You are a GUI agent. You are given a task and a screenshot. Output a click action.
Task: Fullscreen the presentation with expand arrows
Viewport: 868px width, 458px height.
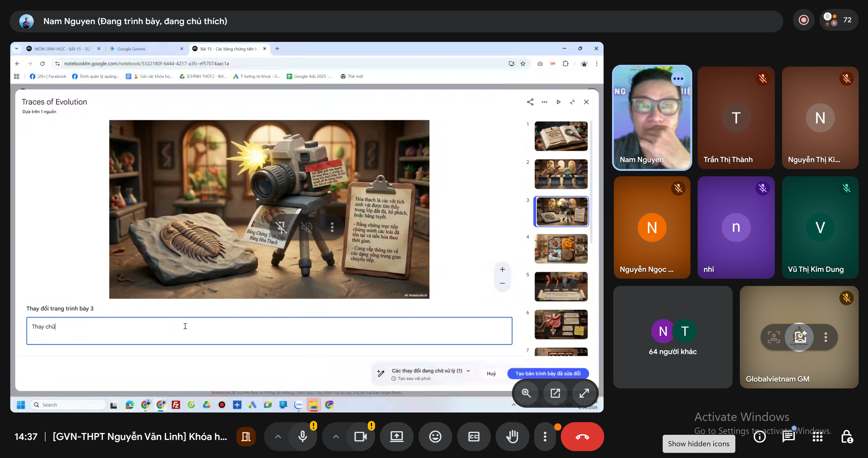(x=584, y=393)
